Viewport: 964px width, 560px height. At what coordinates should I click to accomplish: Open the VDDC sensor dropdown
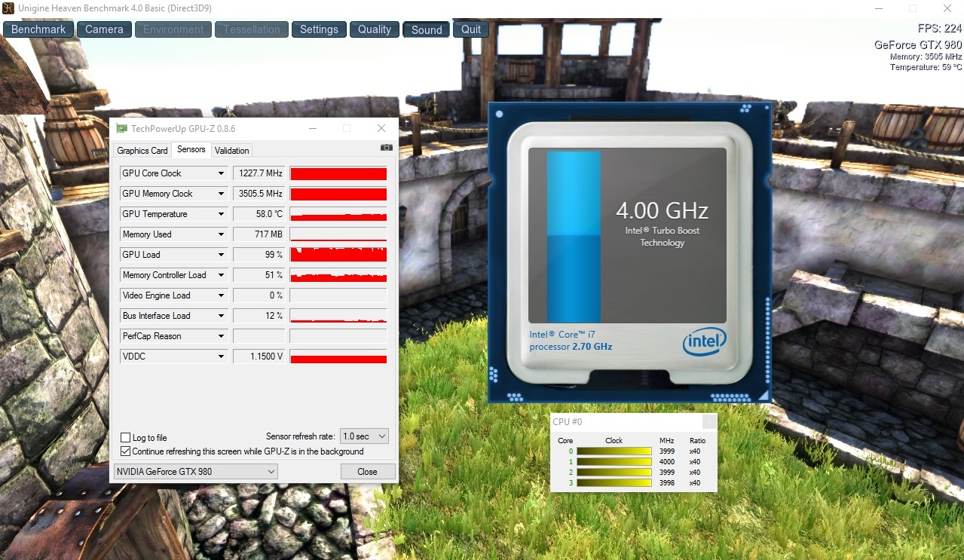pyautogui.click(x=221, y=357)
